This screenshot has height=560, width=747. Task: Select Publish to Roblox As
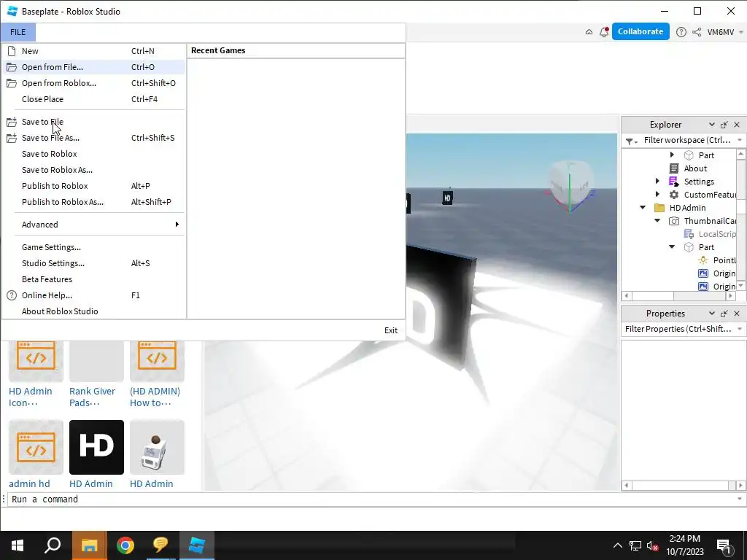[93, 202]
